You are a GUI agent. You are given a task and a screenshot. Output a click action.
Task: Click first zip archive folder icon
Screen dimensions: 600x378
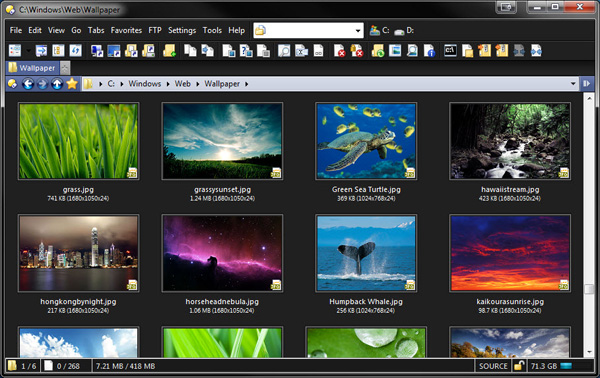coord(484,51)
